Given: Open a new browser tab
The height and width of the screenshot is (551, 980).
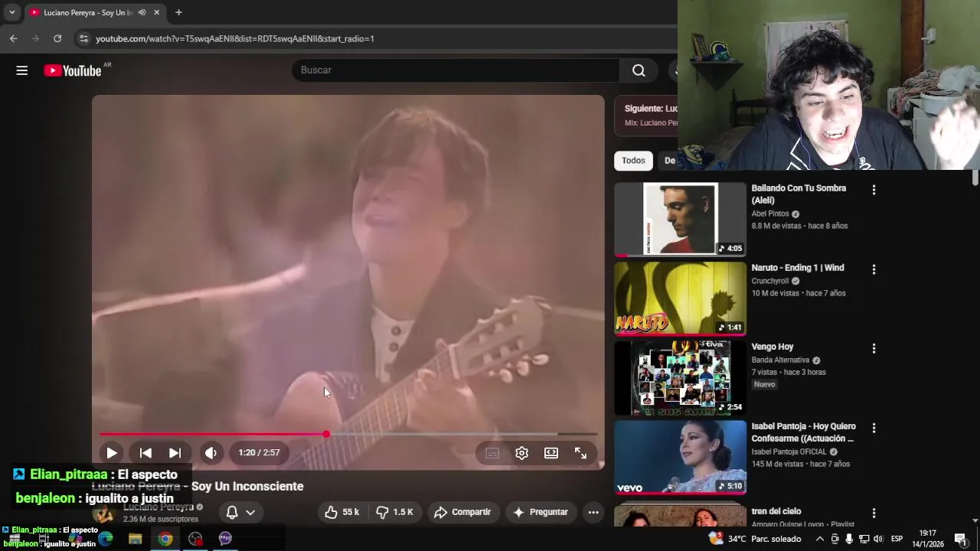Looking at the screenshot, I should point(178,12).
